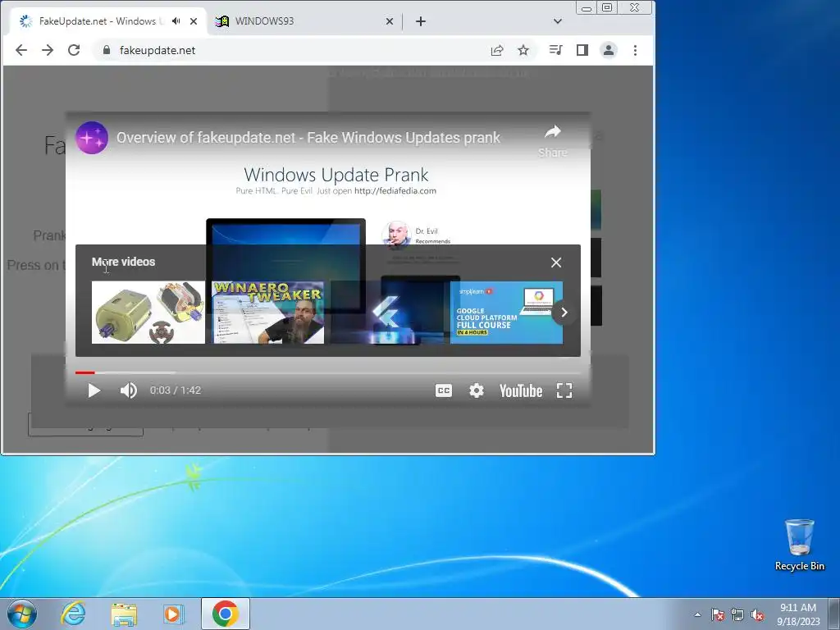Mute tab audio speaker icon

tap(176, 21)
